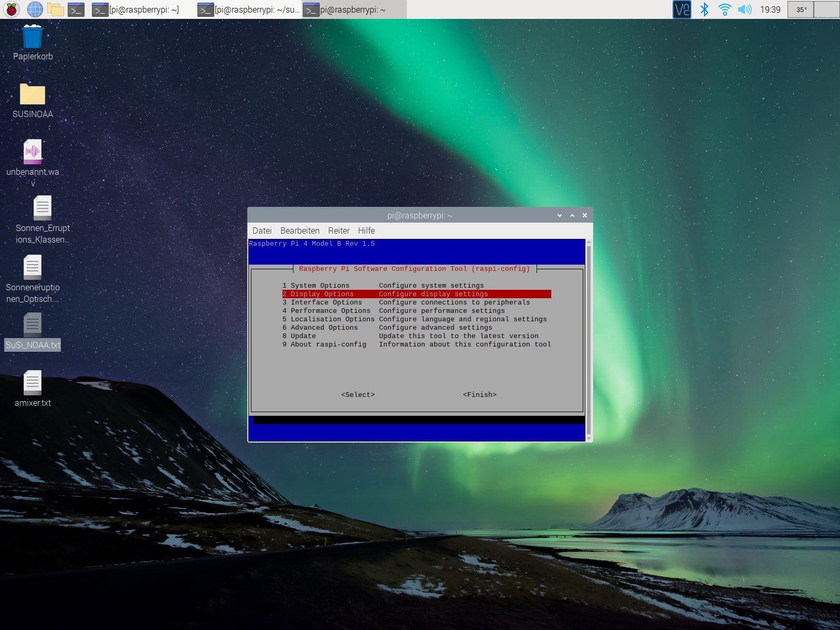Select the Sonnen_Eruptions_Klassen file icon

click(x=43, y=219)
